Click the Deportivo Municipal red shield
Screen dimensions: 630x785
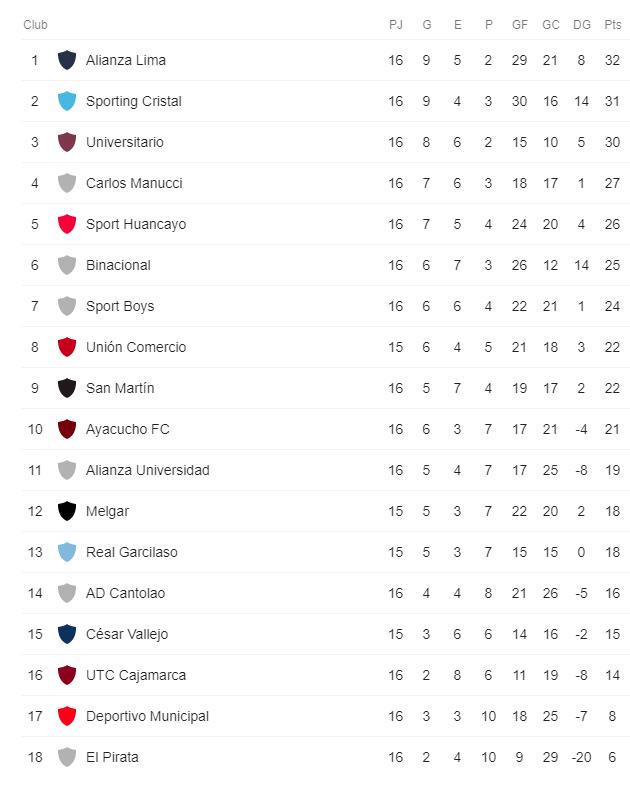click(x=67, y=716)
